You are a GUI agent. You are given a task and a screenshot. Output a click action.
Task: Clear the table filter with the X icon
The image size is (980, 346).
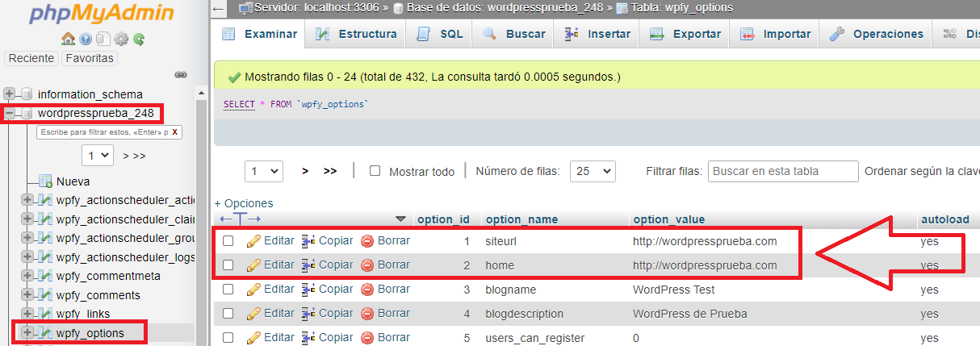point(175,132)
